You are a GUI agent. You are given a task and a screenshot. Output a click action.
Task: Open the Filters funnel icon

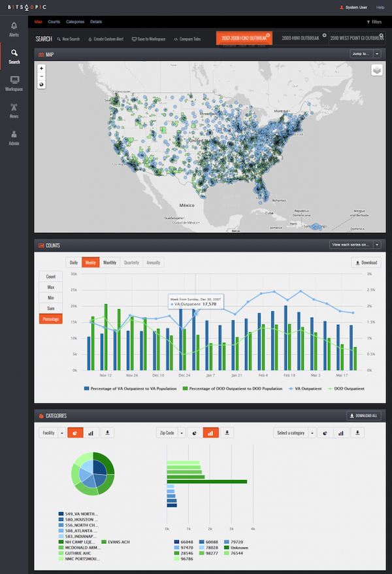tap(368, 22)
